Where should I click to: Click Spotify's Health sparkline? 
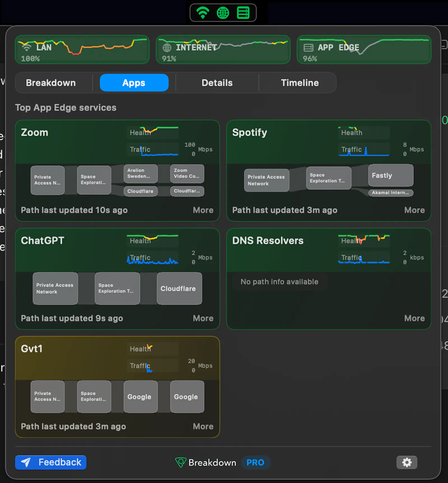pos(364,132)
